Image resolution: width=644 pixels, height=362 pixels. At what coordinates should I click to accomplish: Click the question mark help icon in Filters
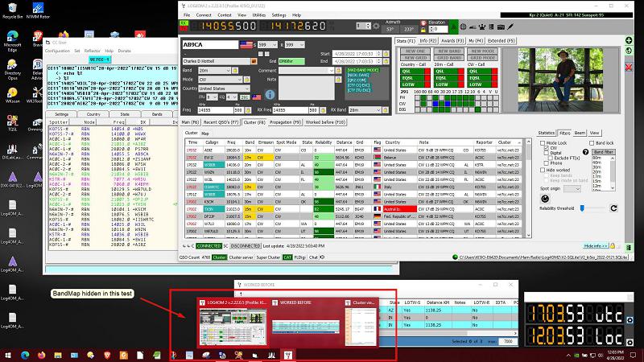pos(586,152)
